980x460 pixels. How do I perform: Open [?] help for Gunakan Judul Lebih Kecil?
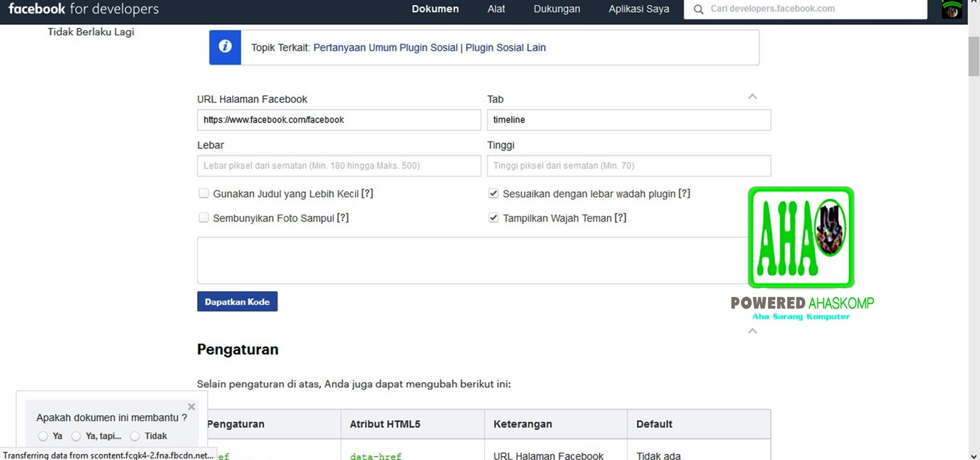(367, 194)
